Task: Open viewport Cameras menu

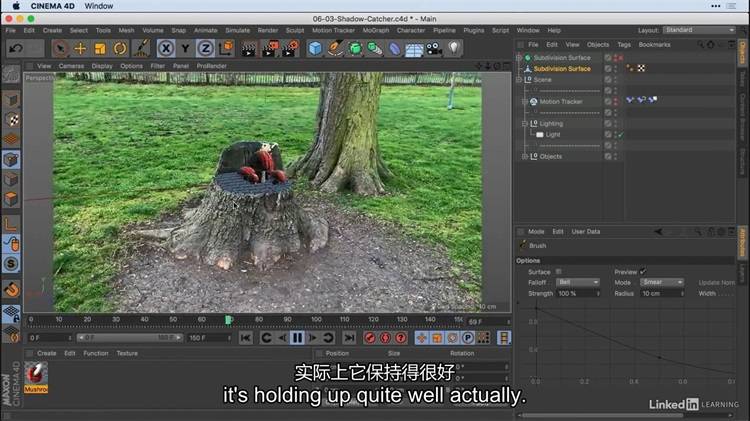Action: click(71, 66)
